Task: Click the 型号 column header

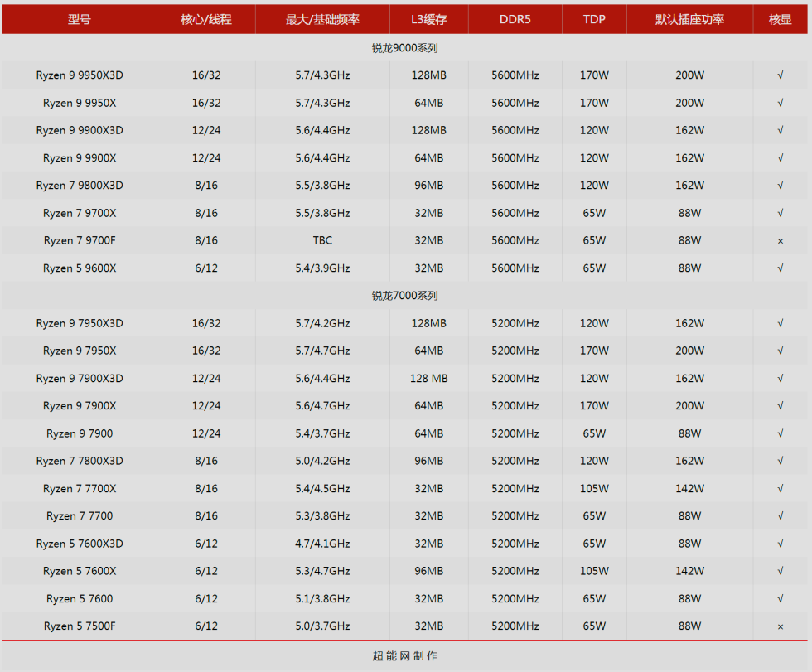Action: pyautogui.click(x=80, y=20)
